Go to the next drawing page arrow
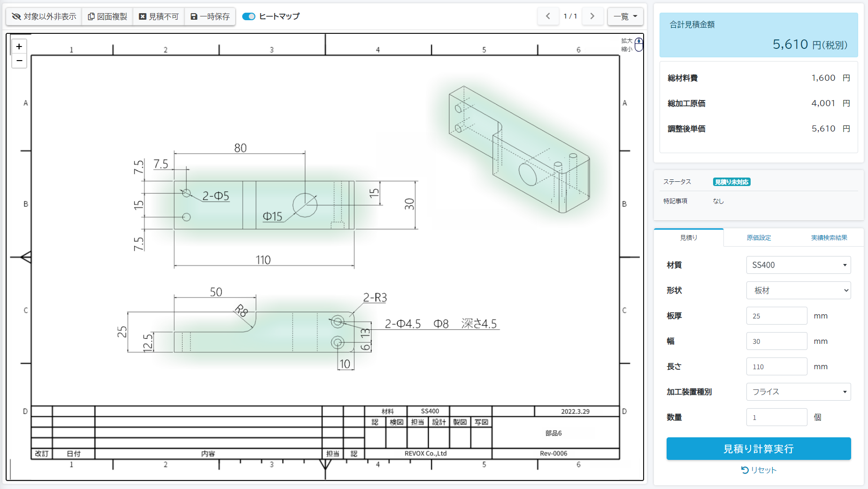This screenshot has width=868, height=489. pos(592,16)
